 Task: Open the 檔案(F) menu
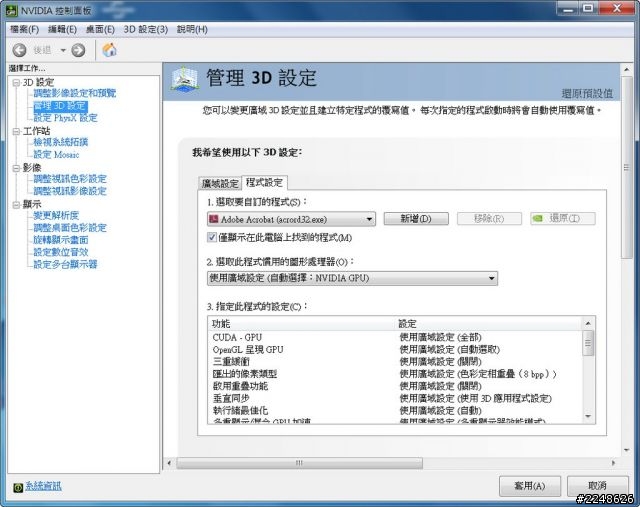[24, 29]
